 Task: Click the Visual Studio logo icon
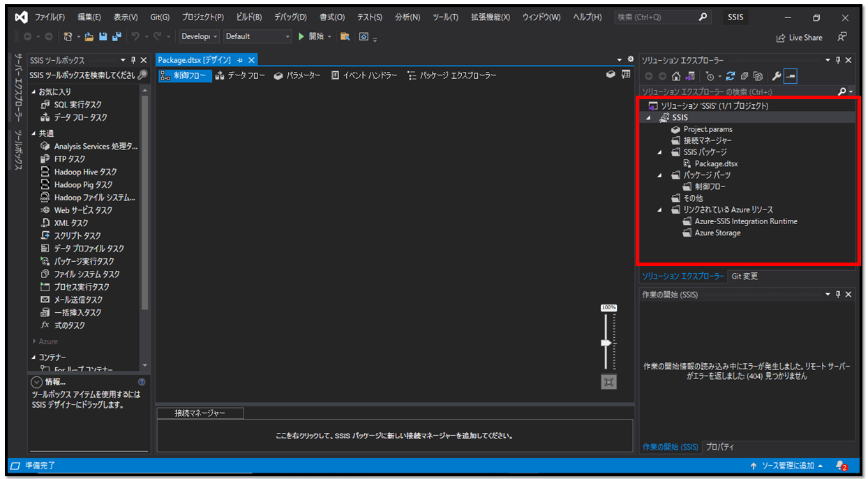click(x=21, y=17)
